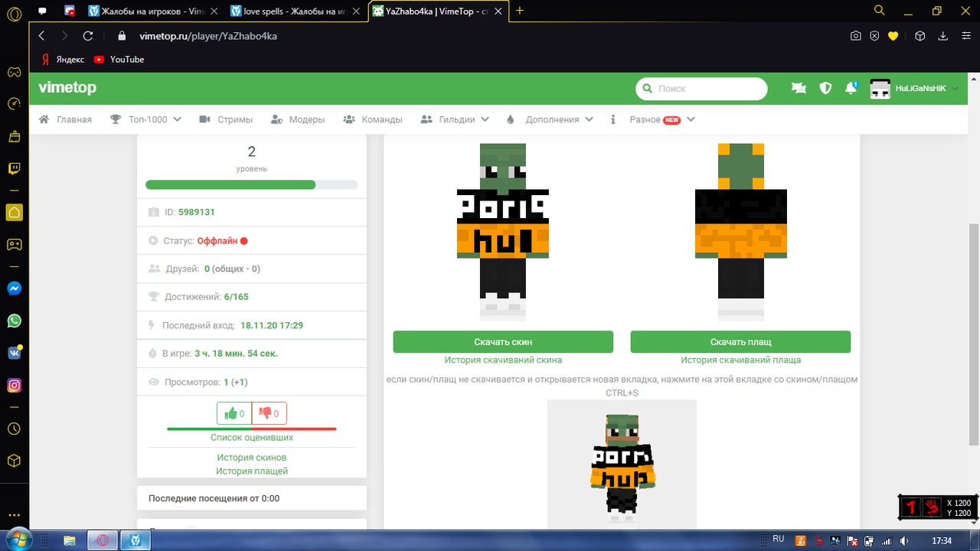Open the messages chat icon in header
Screen dimensions: 980x551
(799, 89)
